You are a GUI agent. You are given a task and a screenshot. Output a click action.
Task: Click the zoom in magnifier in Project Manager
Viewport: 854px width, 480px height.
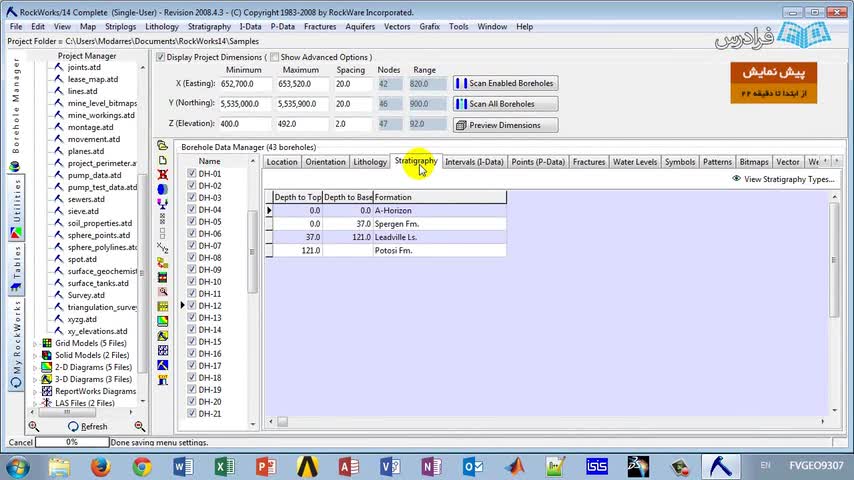[x=34, y=426]
